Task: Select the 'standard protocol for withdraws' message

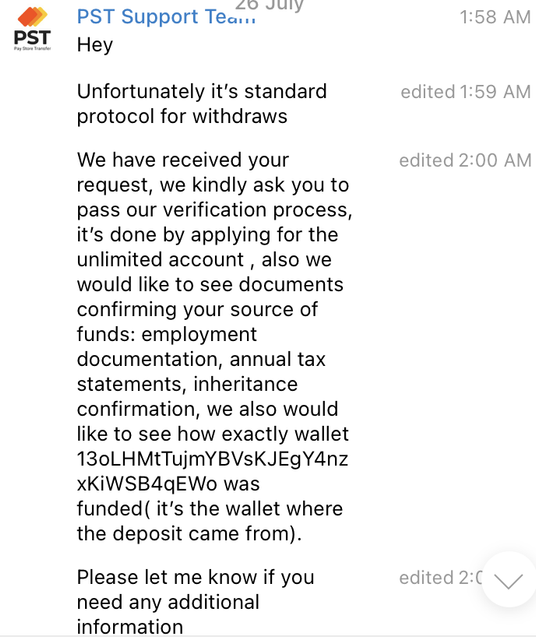Action: [202, 104]
